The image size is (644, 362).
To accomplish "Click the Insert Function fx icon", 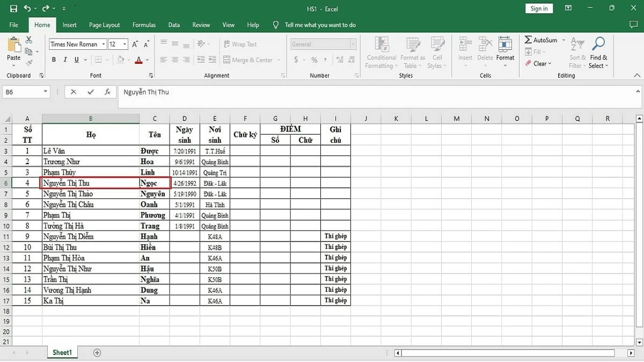I will [107, 92].
